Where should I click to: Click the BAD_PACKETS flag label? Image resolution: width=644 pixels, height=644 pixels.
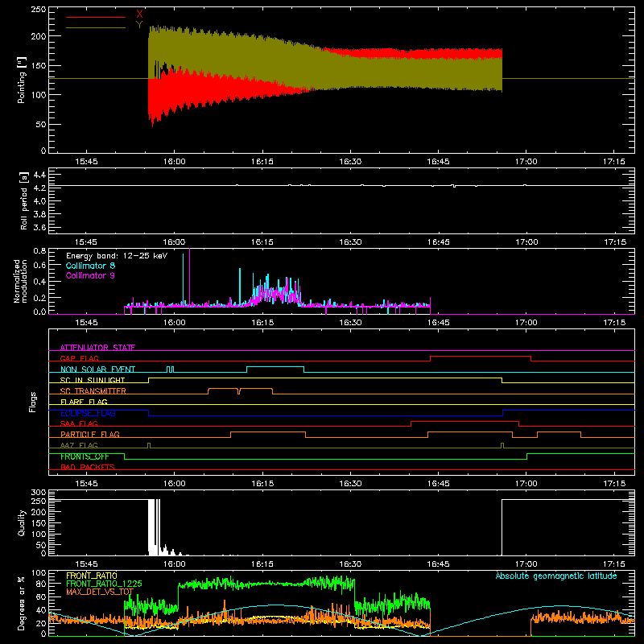88,468
